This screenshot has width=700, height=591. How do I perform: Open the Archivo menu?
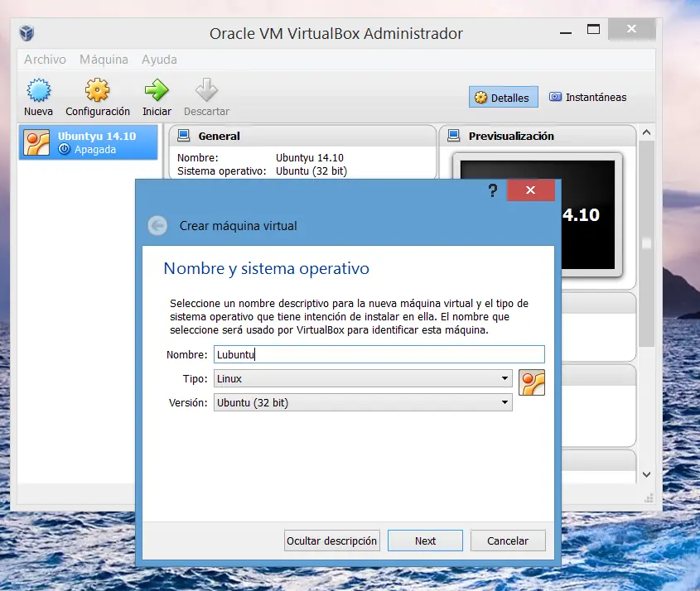(x=45, y=59)
